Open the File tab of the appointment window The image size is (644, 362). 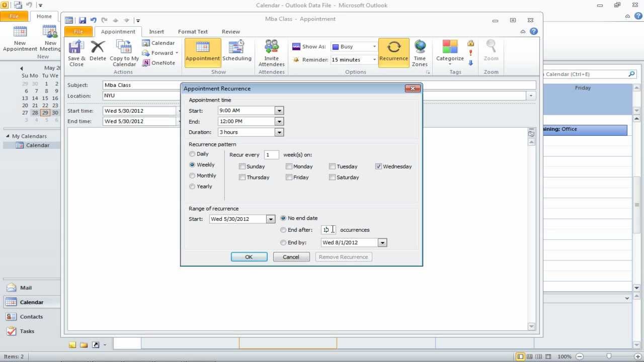click(78, 32)
